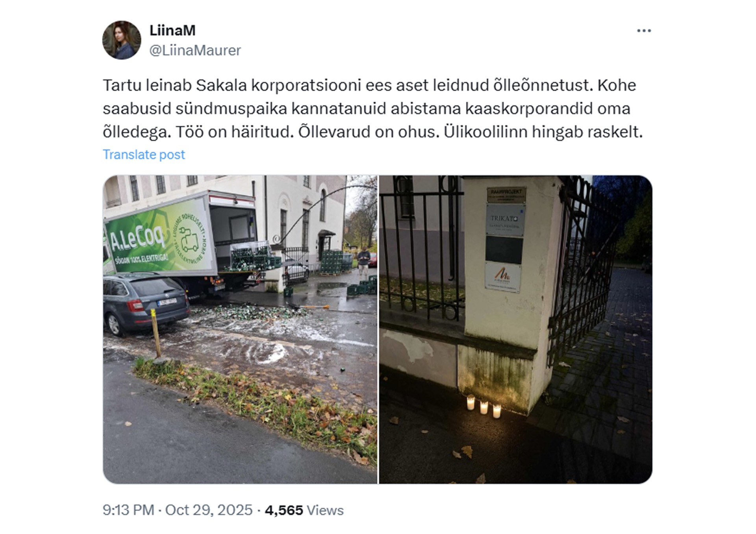The image size is (756, 534).
Task: Open the A.LeCoq truck photo
Action: pos(240,329)
